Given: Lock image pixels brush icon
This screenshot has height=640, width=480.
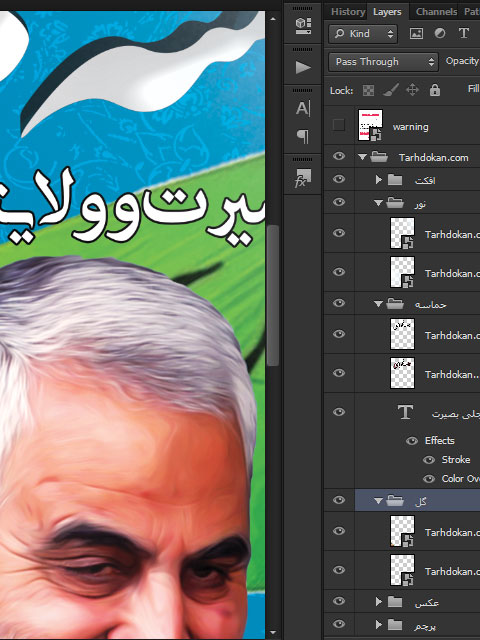Looking at the screenshot, I should [x=391, y=90].
